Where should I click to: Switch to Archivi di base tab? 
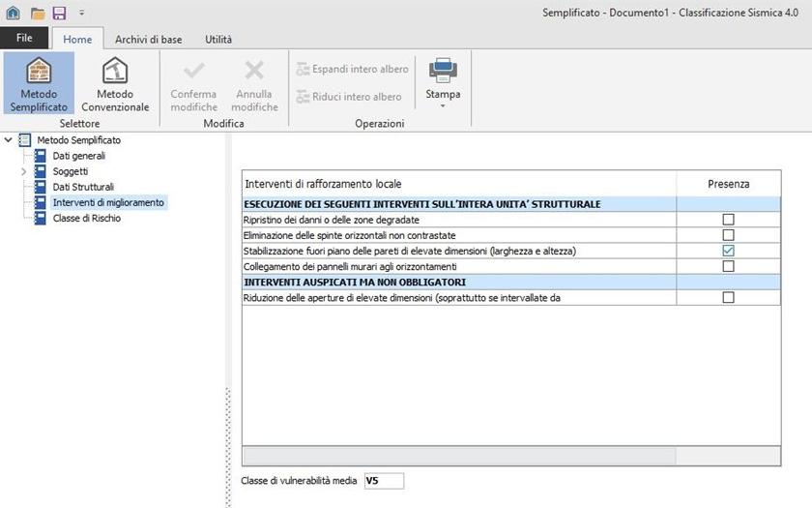pos(148,40)
